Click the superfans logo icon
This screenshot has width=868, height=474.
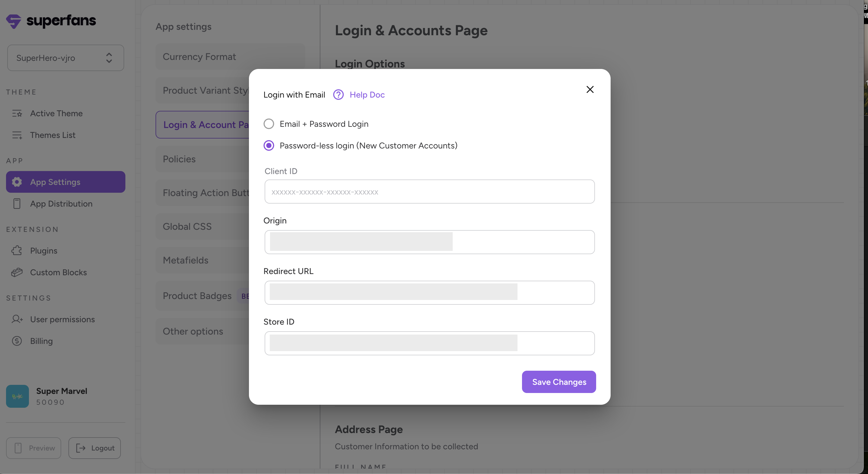pyautogui.click(x=14, y=21)
